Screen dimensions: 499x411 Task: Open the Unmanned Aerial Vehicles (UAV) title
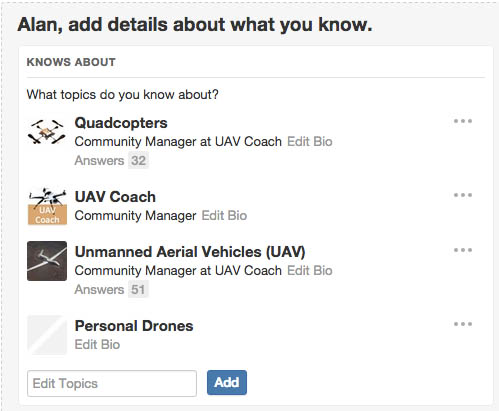coord(190,252)
